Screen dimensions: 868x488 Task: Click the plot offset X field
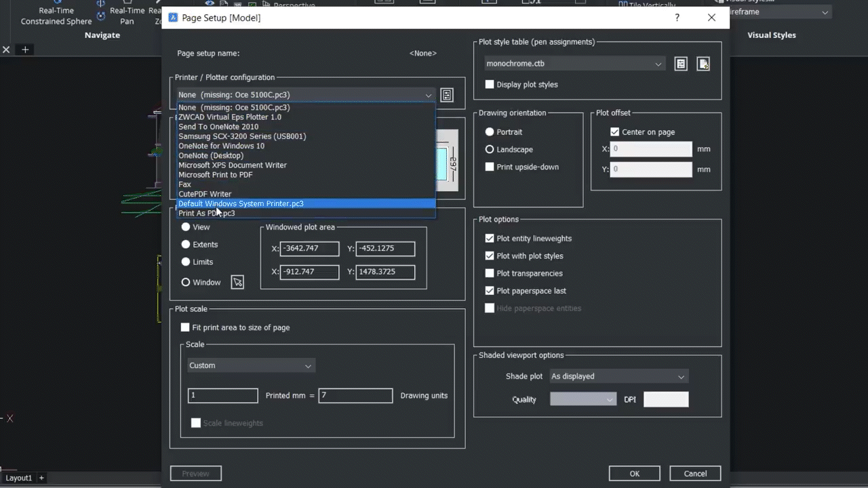(651, 149)
